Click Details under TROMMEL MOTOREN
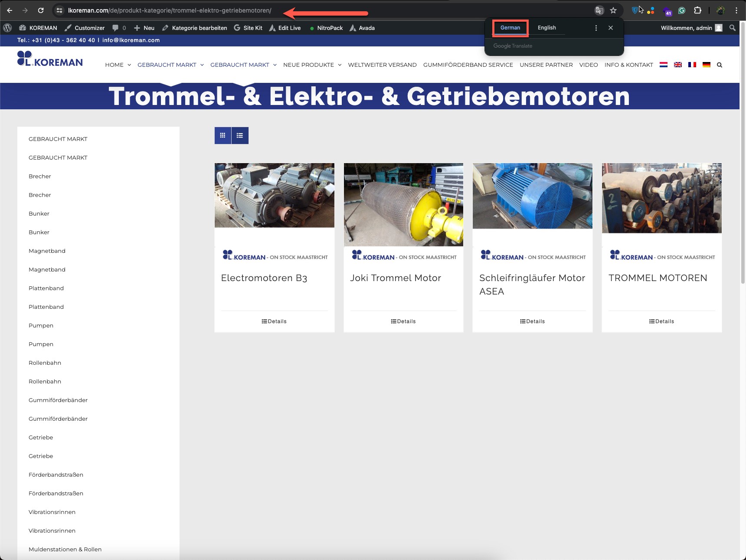Screen dimensions: 746x560 [x=661, y=321]
